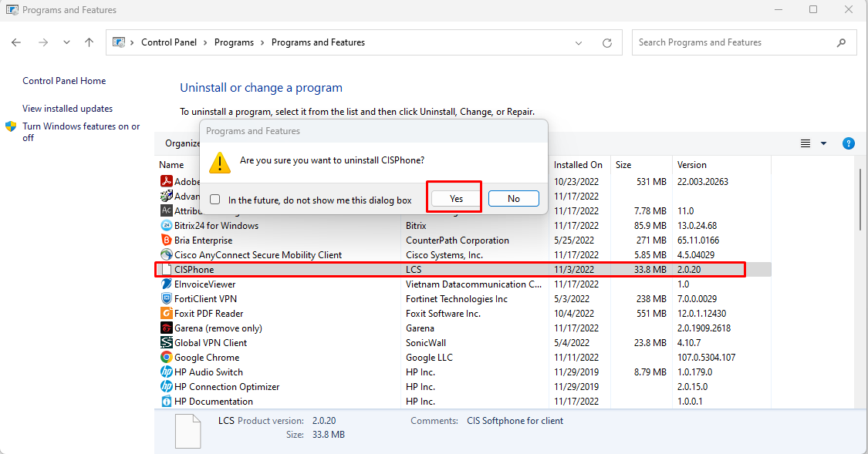Close the Programs and Features window
Viewport: 868px width, 454px height.
click(x=848, y=10)
